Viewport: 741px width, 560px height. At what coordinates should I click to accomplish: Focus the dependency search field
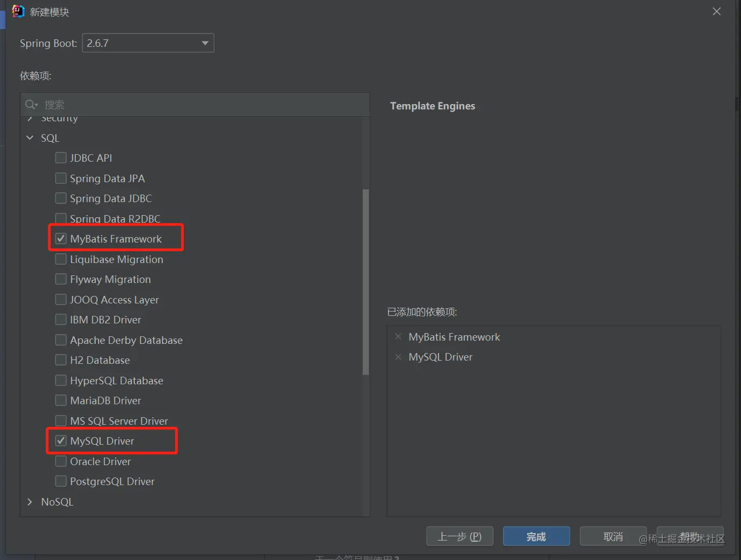(x=195, y=105)
